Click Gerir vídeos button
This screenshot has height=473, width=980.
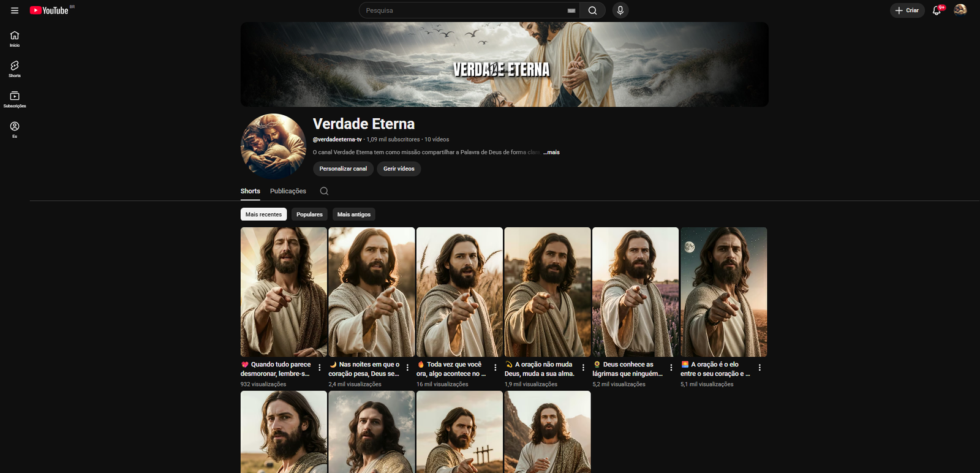(399, 168)
